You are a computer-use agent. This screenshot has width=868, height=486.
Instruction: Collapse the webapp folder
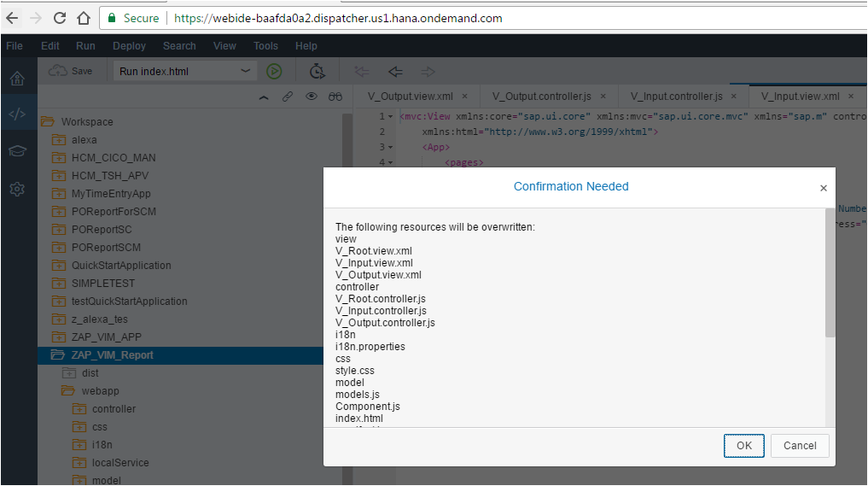tap(68, 391)
